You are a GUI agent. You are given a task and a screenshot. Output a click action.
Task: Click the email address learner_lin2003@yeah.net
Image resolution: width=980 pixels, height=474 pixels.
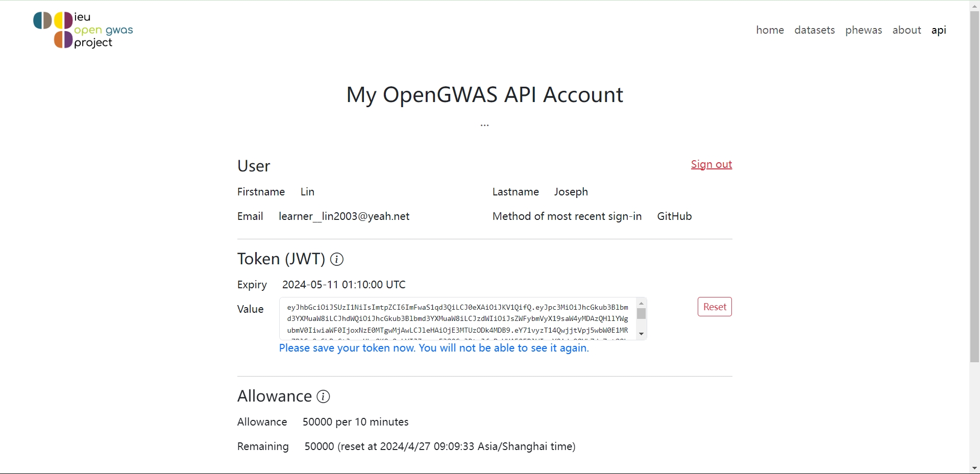click(344, 216)
